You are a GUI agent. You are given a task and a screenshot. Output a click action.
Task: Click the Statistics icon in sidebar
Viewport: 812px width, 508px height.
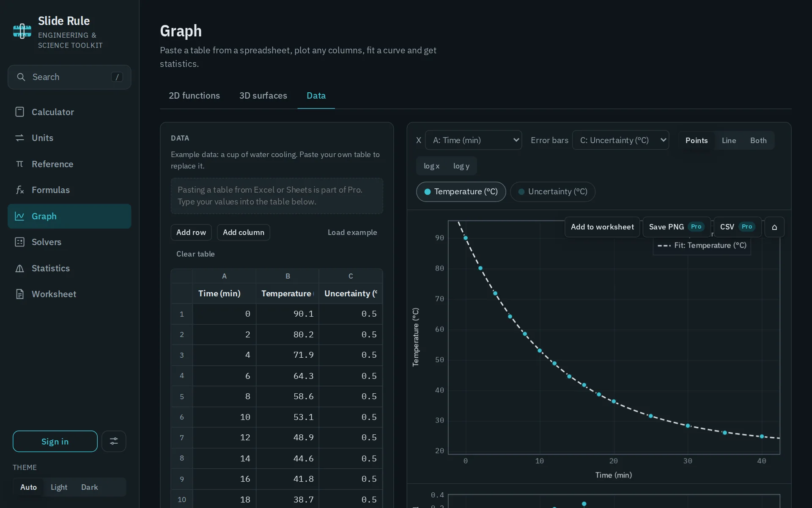tap(19, 268)
